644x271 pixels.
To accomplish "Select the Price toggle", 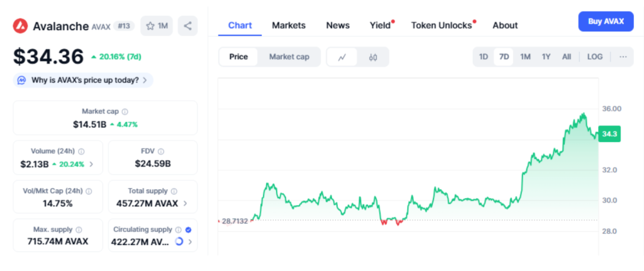I will point(238,57).
